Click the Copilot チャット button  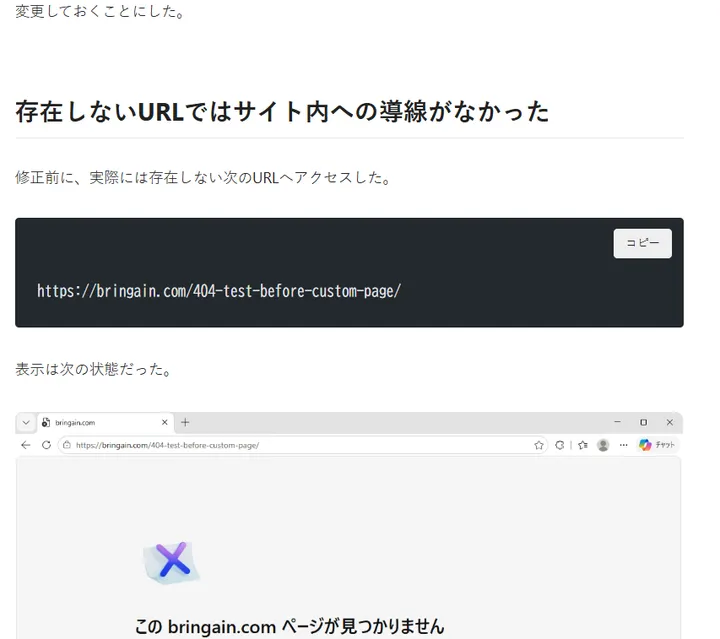(657, 445)
